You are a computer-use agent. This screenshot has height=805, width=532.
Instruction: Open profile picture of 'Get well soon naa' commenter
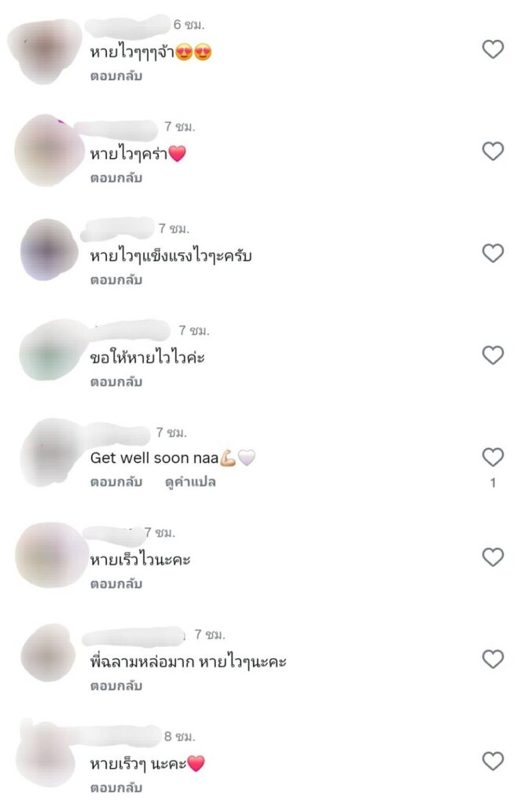(x=51, y=453)
